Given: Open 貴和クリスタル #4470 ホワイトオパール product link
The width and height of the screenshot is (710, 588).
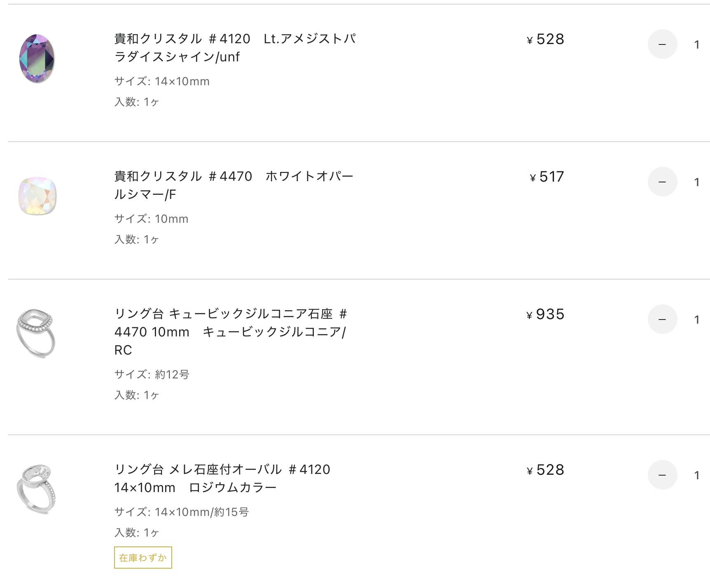Looking at the screenshot, I should click(x=234, y=185).
